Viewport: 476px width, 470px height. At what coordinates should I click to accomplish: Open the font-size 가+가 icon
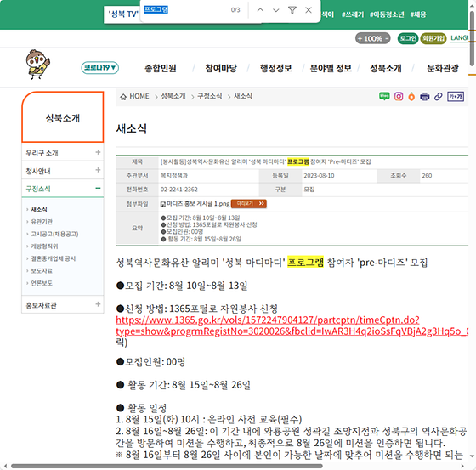coord(456,97)
